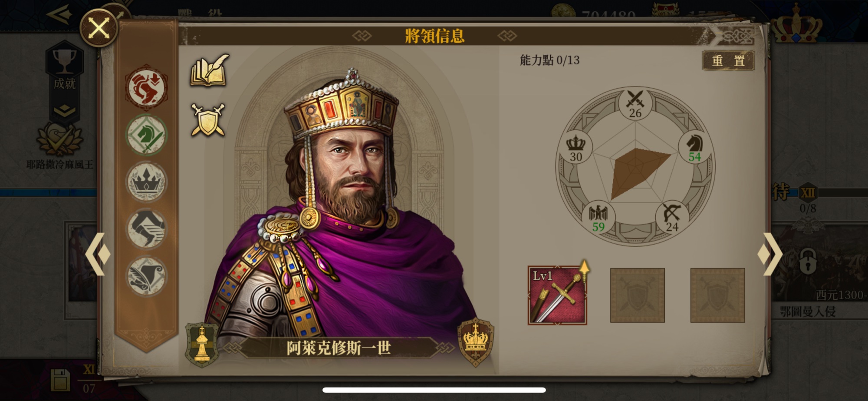Close the 將領信息 panel with X button

[99, 28]
